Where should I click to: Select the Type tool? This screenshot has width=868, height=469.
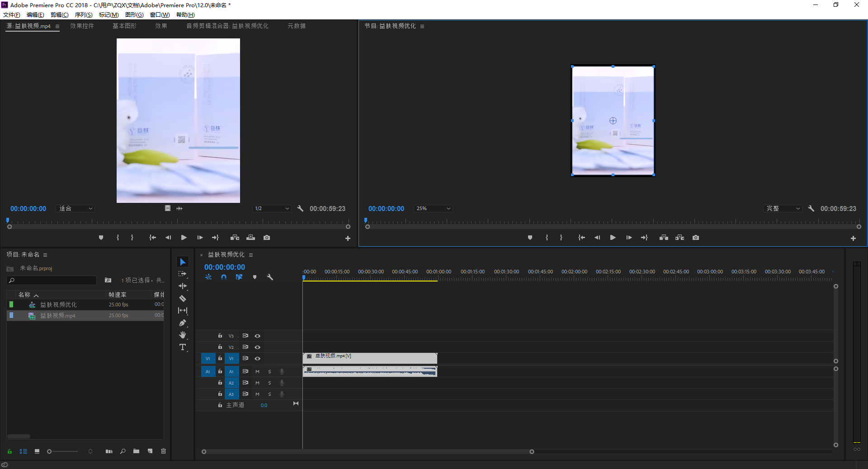point(183,347)
